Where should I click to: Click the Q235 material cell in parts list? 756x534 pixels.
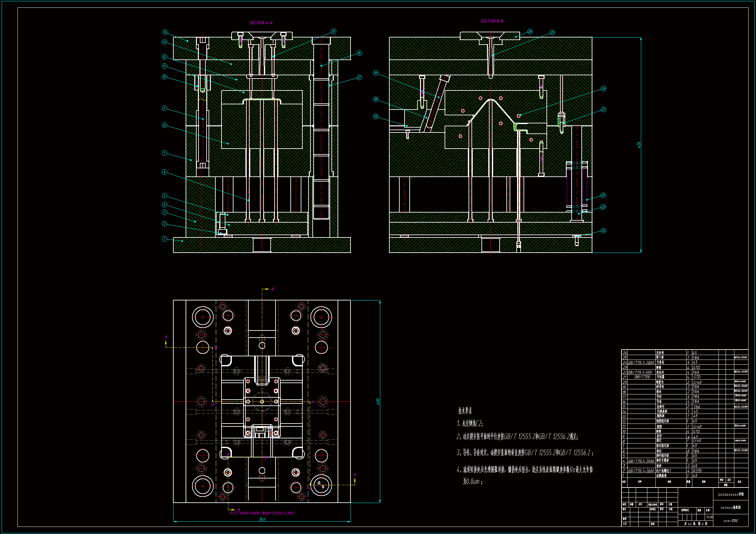[697, 470]
